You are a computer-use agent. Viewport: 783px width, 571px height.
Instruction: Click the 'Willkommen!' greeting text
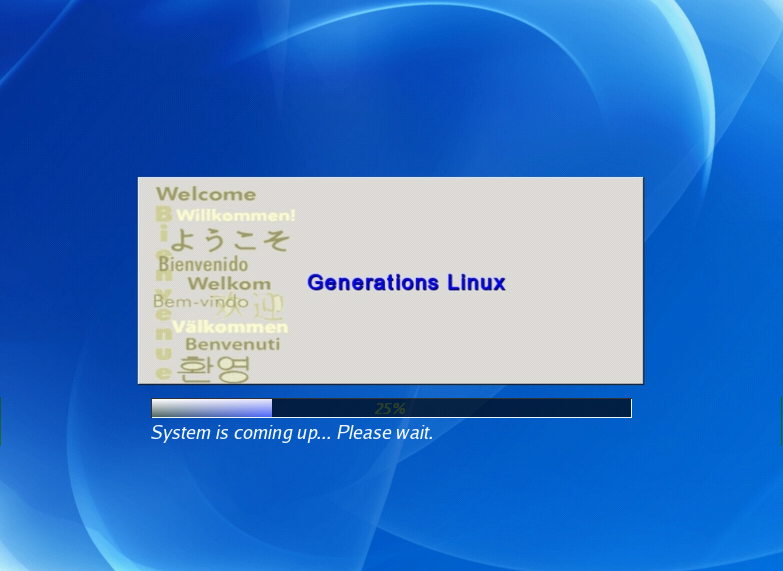pos(236,215)
